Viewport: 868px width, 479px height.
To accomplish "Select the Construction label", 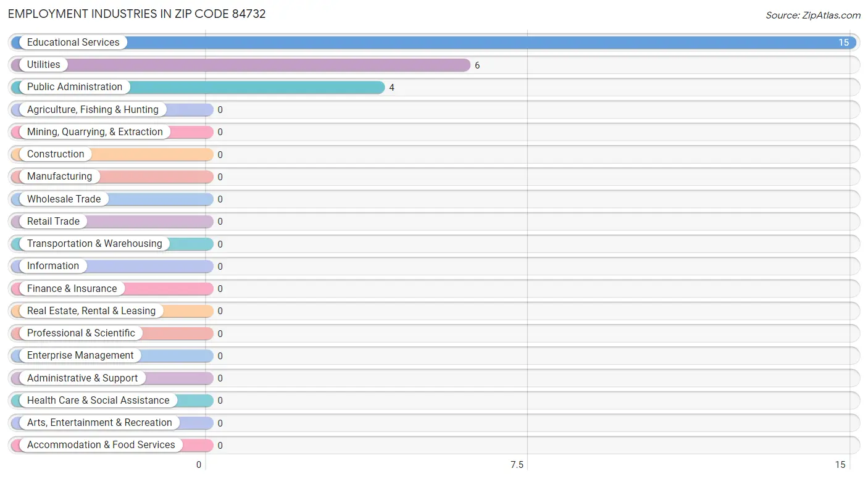I will point(56,154).
